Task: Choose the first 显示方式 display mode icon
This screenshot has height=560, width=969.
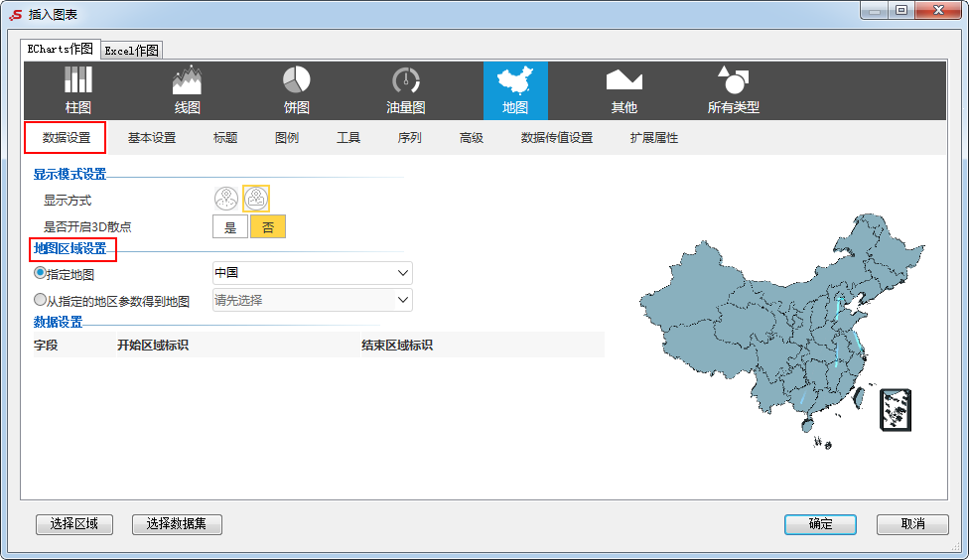Action: point(226,199)
